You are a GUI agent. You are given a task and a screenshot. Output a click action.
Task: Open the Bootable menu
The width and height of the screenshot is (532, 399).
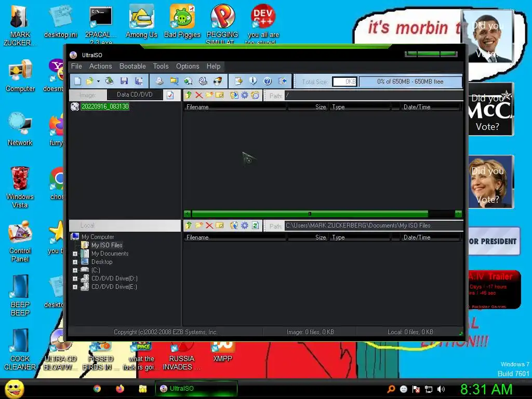[x=132, y=66]
